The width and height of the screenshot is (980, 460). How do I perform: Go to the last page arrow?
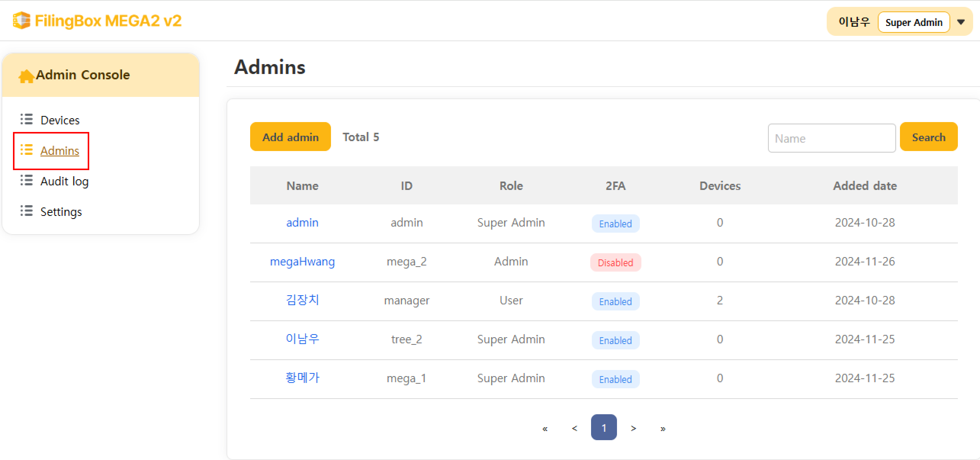[x=663, y=428]
